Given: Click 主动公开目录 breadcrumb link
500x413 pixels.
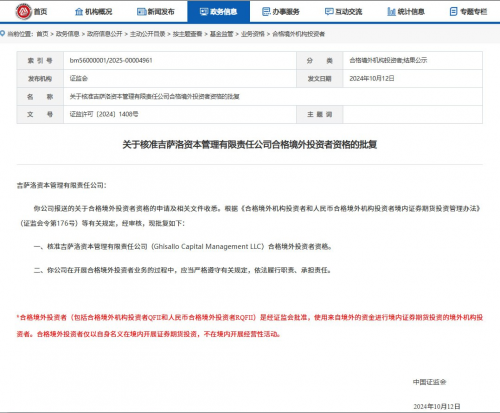Looking at the screenshot, I should click(x=147, y=34).
